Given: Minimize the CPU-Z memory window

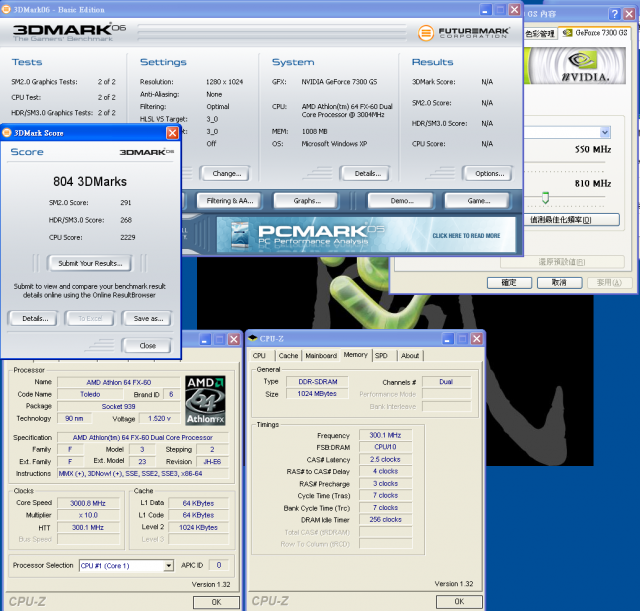Looking at the screenshot, I should pyautogui.click(x=448, y=339).
